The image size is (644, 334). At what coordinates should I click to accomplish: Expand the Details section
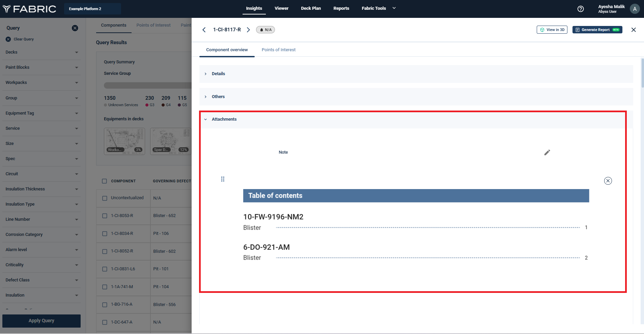[218, 74]
